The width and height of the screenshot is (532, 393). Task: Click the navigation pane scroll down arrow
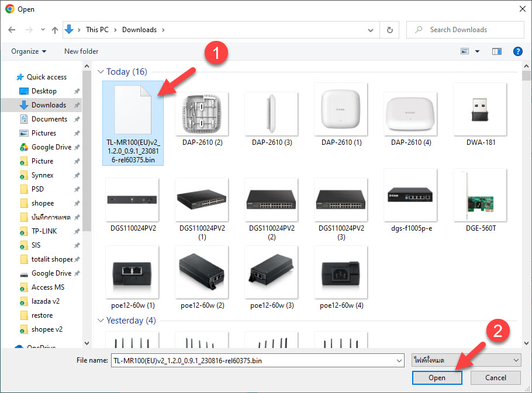click(x=87, y=343)
